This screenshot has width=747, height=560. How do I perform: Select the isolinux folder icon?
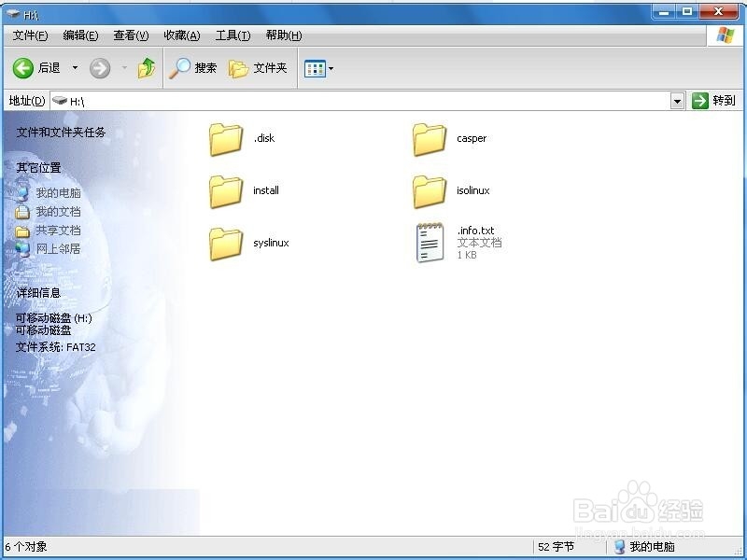tap(430, 191)
